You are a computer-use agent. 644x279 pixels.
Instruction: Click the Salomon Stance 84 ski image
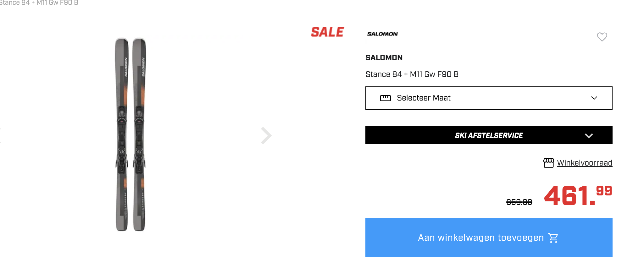click(130, 134)
